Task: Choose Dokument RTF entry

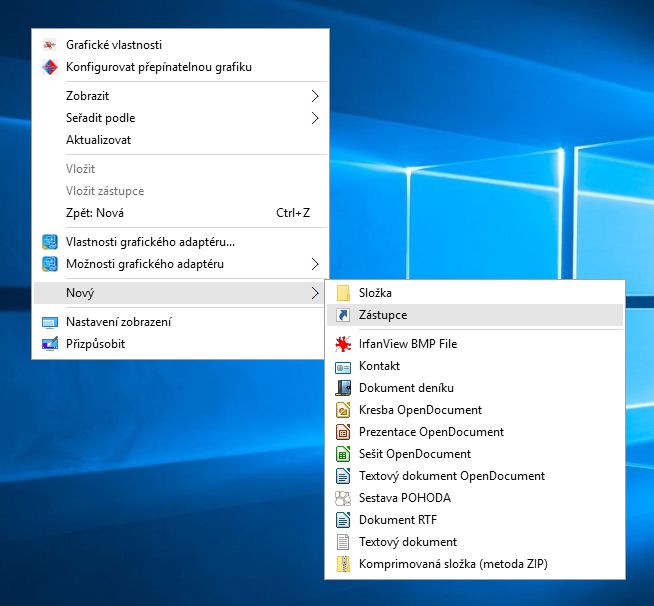Action: pyautogui.click(x=475, y=520)
